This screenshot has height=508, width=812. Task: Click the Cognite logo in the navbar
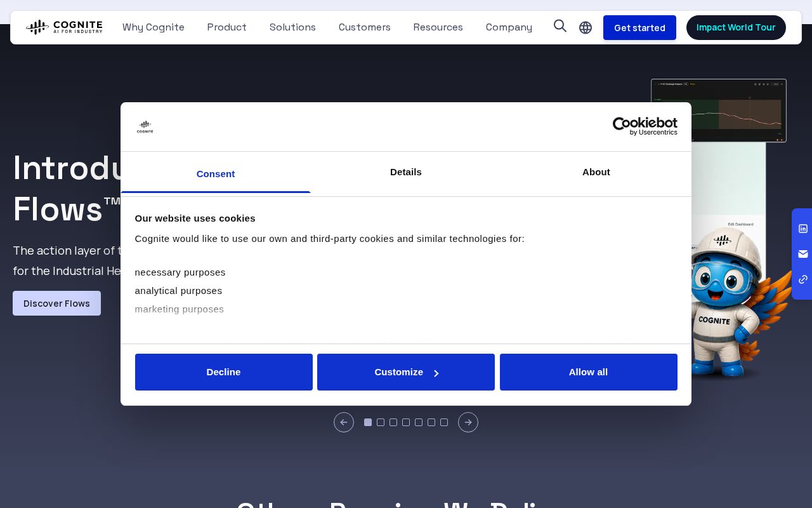click(x=64, y=27)
